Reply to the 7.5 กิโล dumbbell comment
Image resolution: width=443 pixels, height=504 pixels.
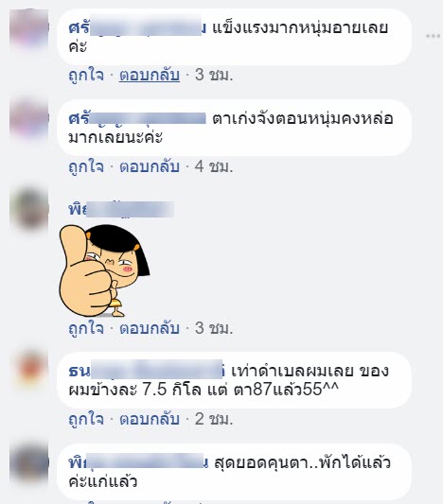[150, 419]
